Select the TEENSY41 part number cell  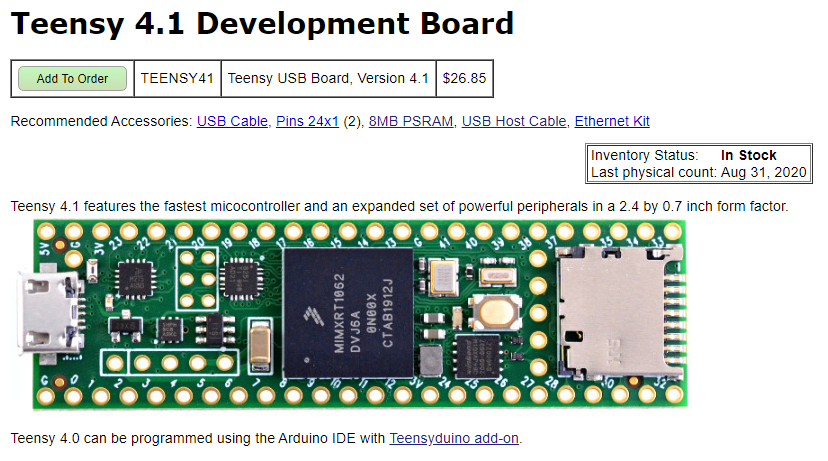click(177, 79)
